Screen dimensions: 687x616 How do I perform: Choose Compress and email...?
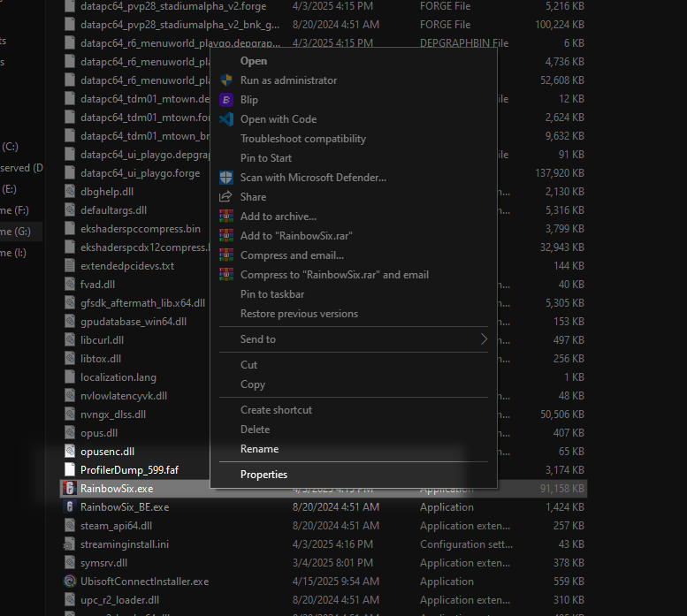coord(353,255)
